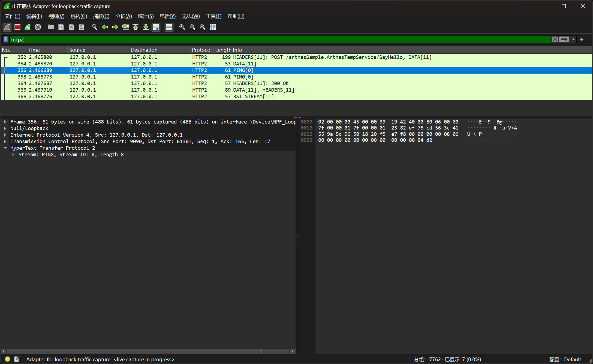Screen dimensions: 593x364
Task: Sort by Destination column header
Action: click(159, 50)
